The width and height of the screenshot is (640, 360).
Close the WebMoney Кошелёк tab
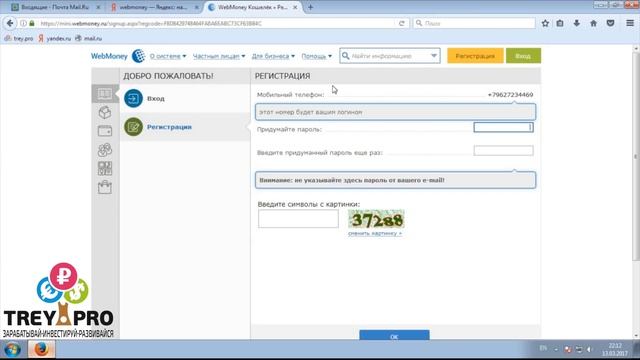point(295,7)
